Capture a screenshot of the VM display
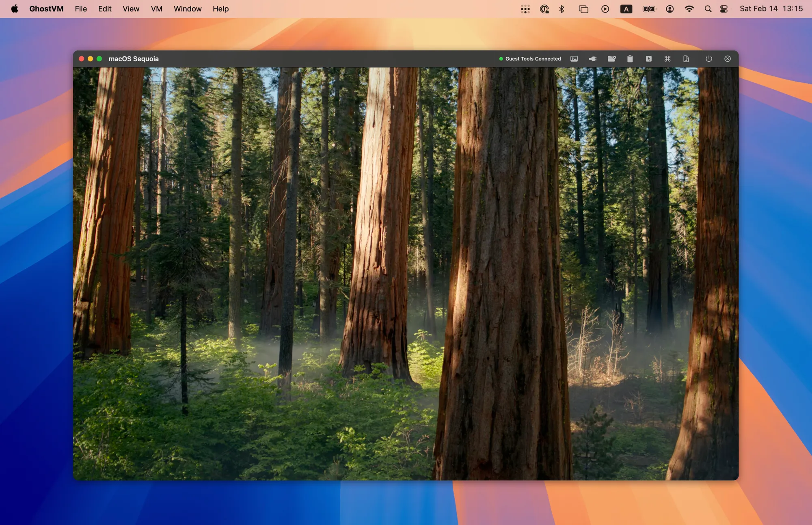The height and width of the screenshot is (525, 812). tap(574, 58)
